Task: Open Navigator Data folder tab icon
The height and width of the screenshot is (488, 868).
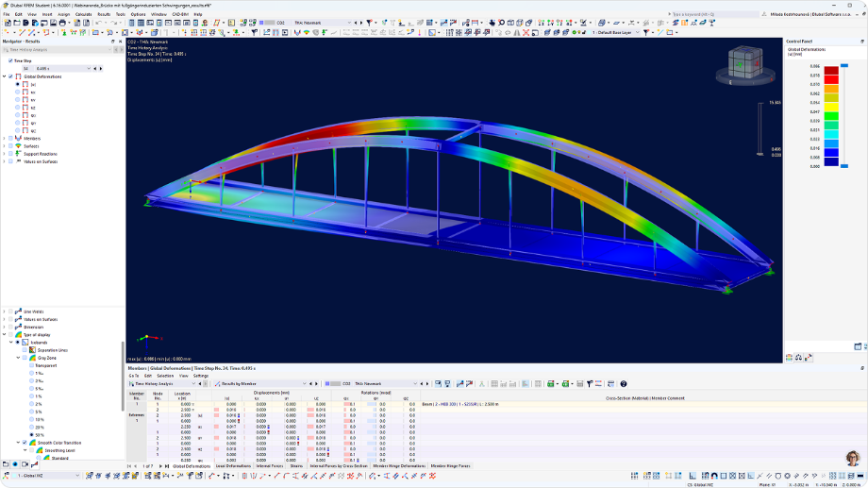Action: click(x=6, y=464)
